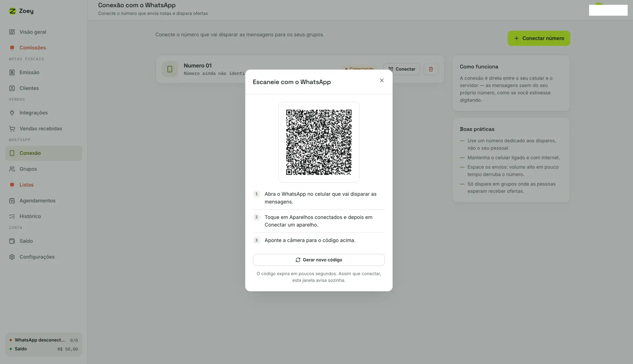Image resolution: width=633 pixels, height=364 pixels.
Task: Click the Histórico checklist icon
Action: [x=12, y=216]
